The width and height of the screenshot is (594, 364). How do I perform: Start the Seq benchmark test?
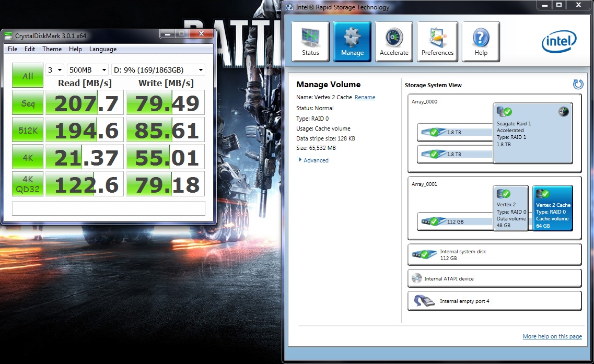coord(28,103)
